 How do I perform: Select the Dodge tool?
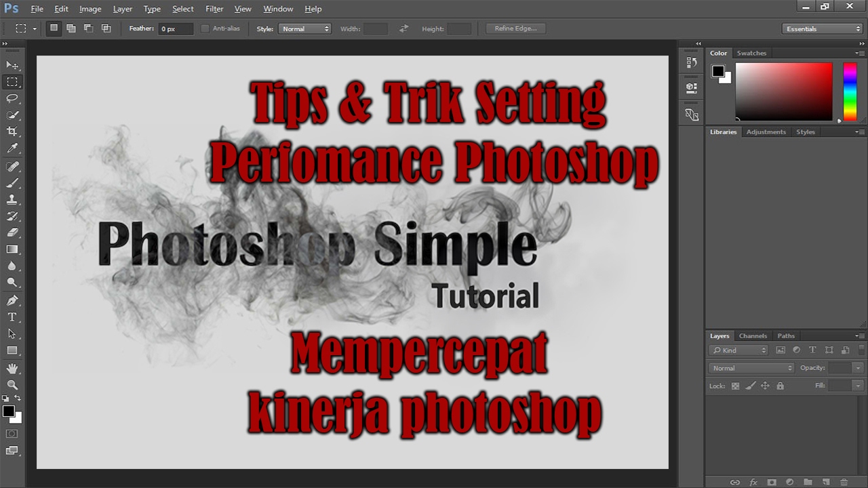[x=12, y=283]
